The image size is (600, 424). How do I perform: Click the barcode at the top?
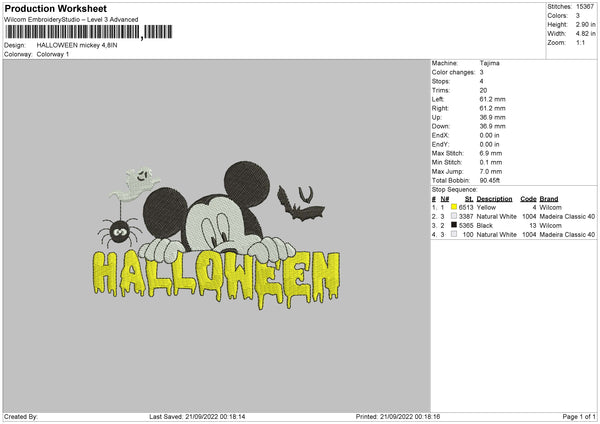click(x=72, y=33)
